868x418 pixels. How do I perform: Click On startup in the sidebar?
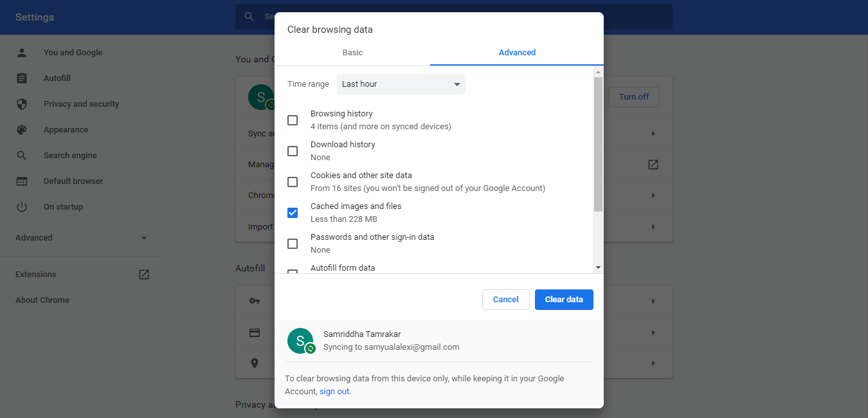coord(63,207)
